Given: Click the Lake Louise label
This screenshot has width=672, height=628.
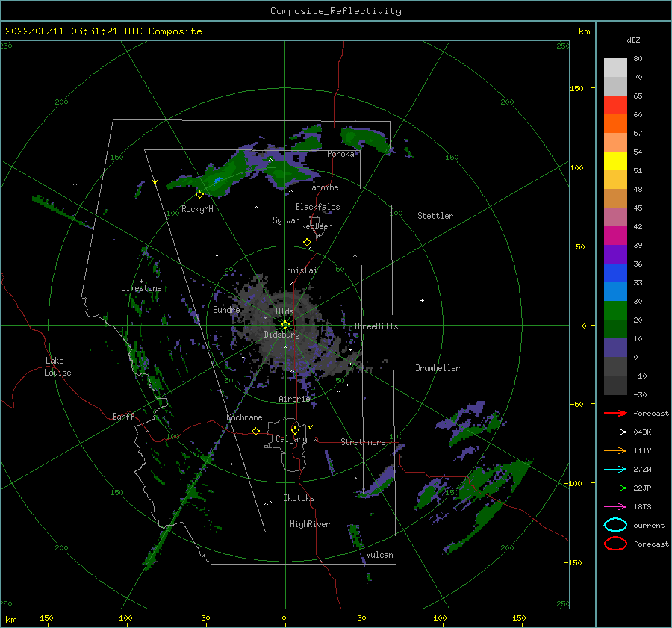Looking at the screenshot, I should click(57, 367).
